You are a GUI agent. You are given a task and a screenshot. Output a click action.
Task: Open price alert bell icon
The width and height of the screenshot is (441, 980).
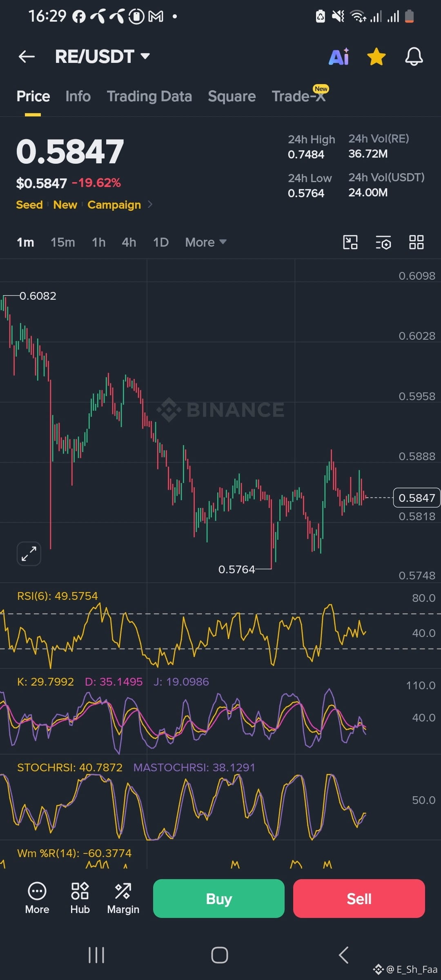(414, 56)
